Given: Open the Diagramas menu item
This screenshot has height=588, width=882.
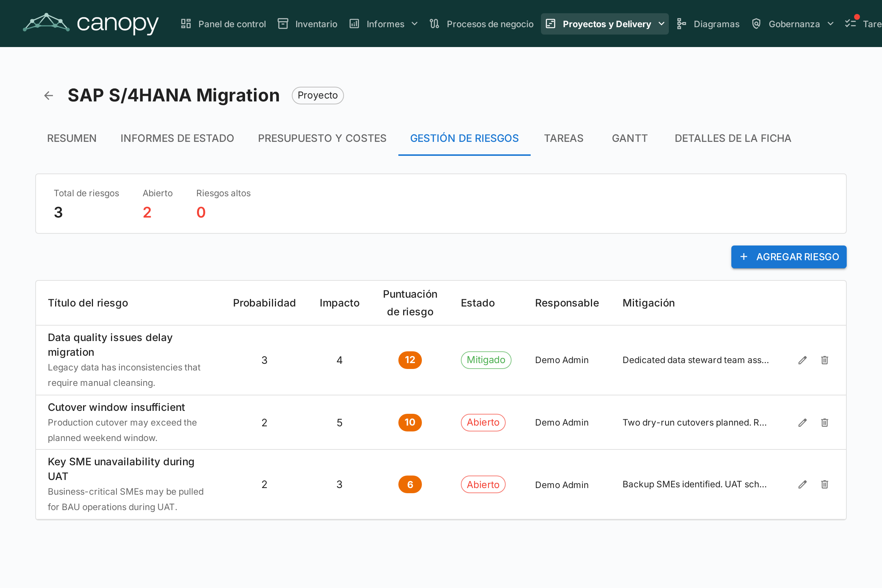Looking at the screenshot, I should 708,24.
